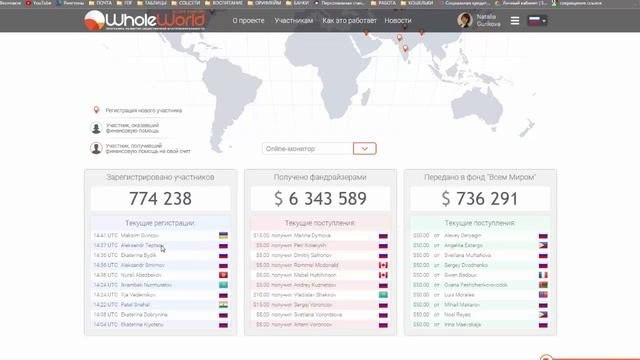Open the ПОЧТА bookmarks folder
The width and height of the screenshot is (640, 360).
(x=100, y=3)
